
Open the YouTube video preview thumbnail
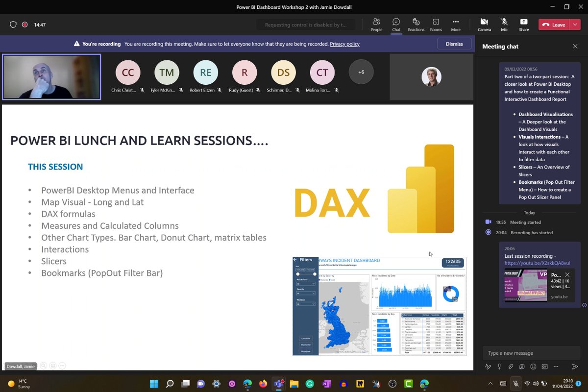click(x=526, y=285)
